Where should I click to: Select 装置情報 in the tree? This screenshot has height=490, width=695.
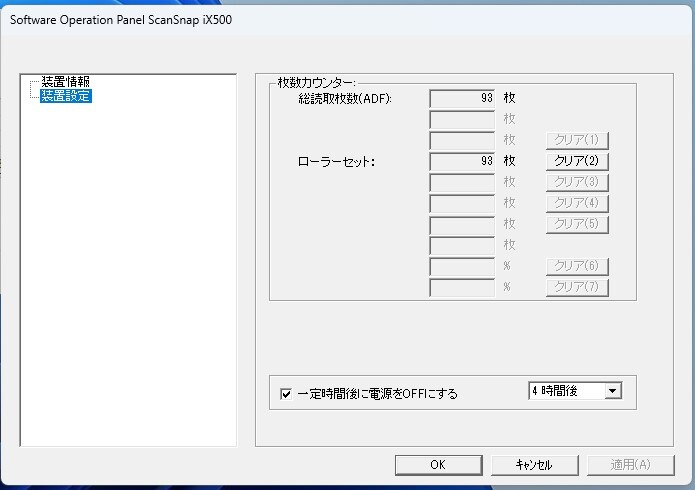click(x=66, y=82)
